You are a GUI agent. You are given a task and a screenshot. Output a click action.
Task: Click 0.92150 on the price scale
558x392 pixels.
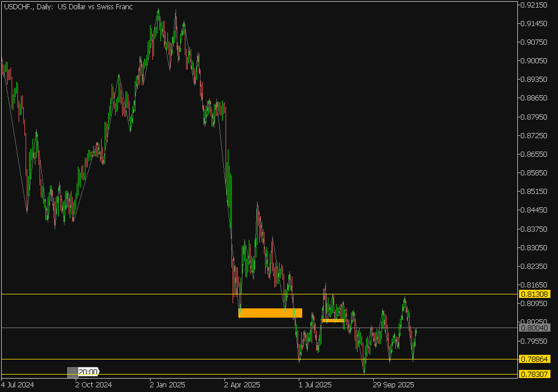(534, 5)
